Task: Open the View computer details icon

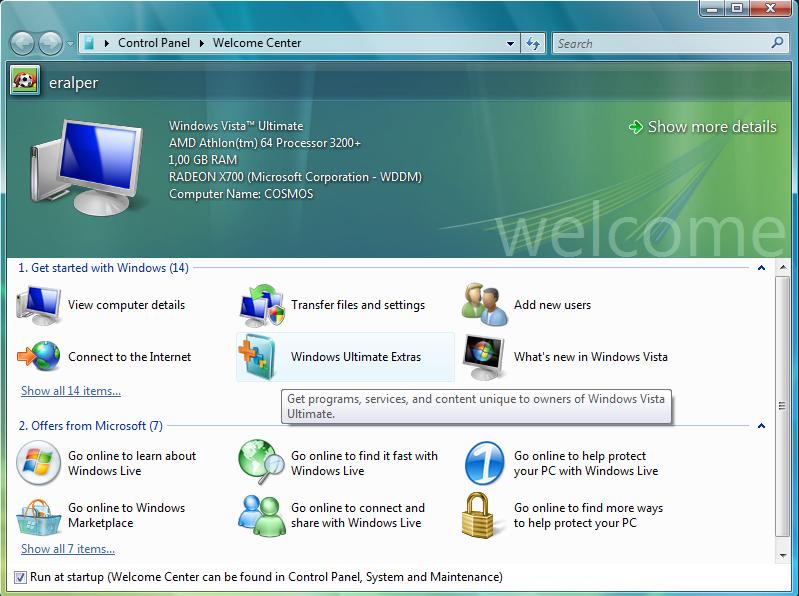Action: pos(39,305)
